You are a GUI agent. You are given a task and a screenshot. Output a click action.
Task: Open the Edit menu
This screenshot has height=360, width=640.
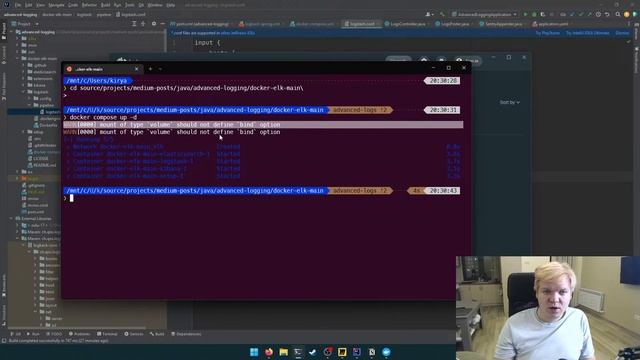click(29, 5)
